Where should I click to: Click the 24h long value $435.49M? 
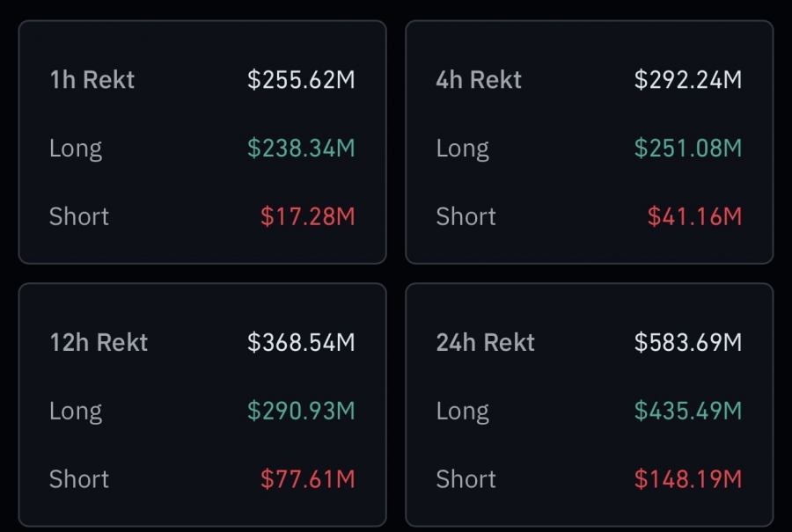(x=688, y=411)
